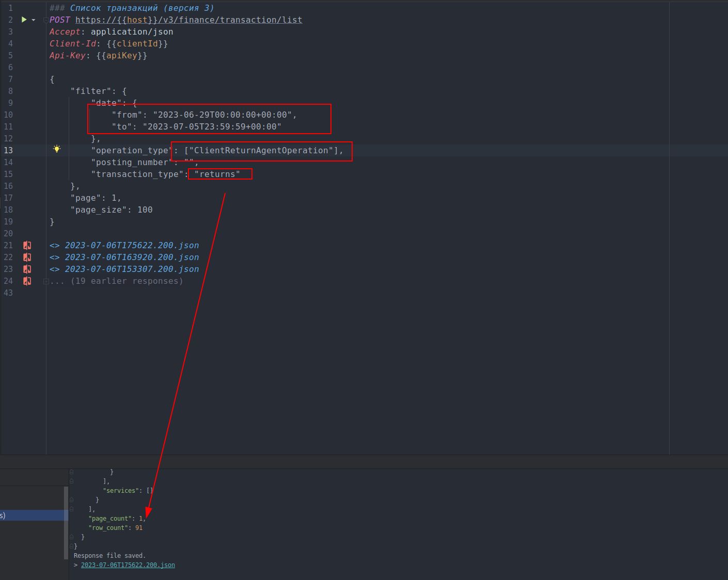Click gutter icon beside 2023-07-06T175622.200.json on line 21
This screenshot has width=728, height=580.
(27, 246)
